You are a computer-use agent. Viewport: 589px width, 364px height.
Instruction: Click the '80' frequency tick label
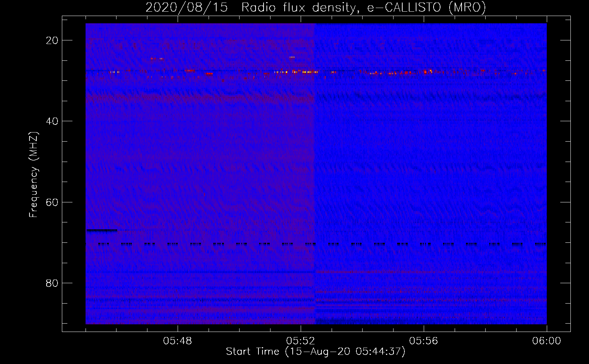(52, 283)
